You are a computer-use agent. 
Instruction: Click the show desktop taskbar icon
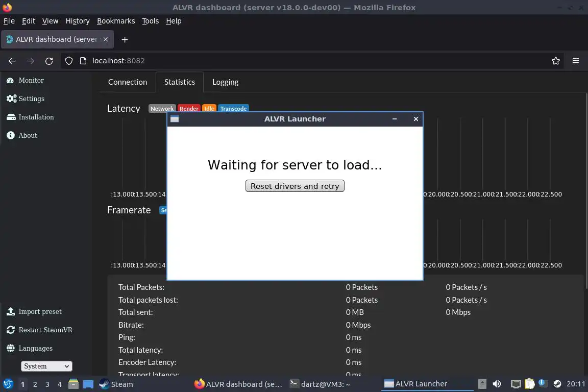coord(88,384)
